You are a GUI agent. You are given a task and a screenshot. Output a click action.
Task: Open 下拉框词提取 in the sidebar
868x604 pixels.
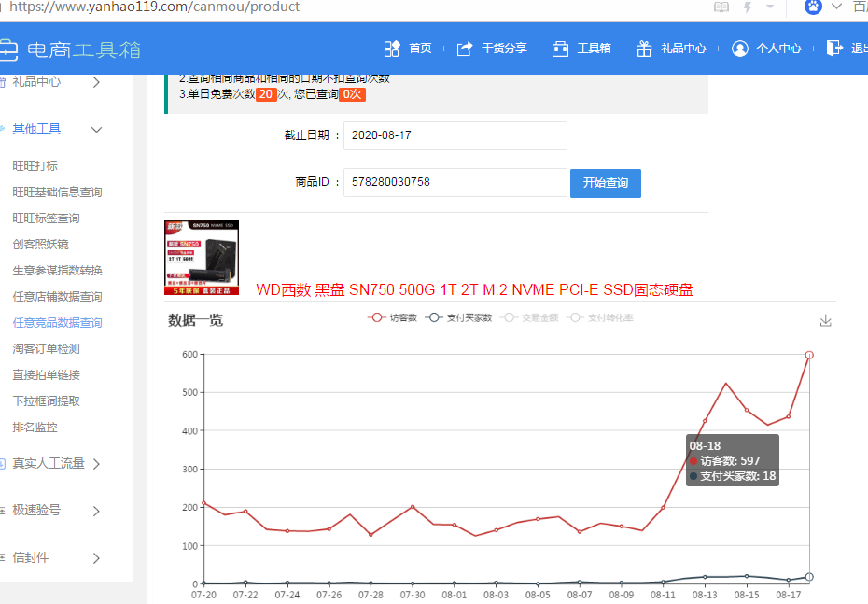tap(46, 401)
